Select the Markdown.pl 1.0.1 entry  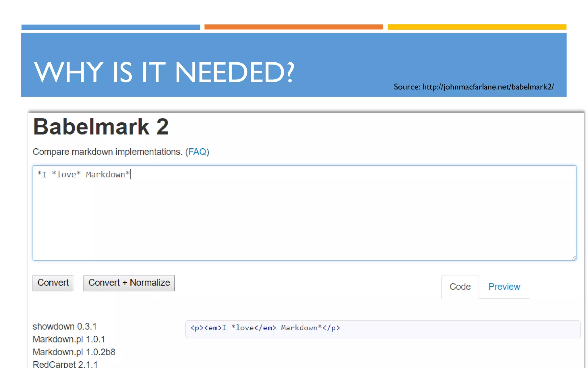(69, 339)
